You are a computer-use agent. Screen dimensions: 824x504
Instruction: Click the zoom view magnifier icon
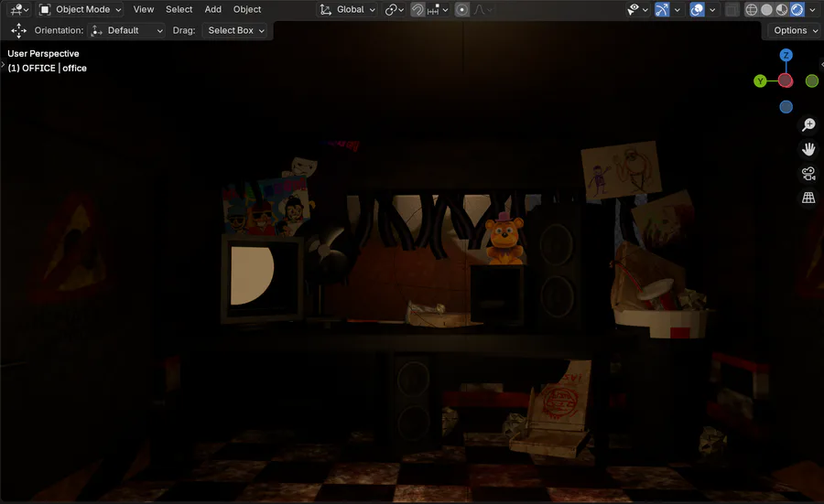pos(808,125)
